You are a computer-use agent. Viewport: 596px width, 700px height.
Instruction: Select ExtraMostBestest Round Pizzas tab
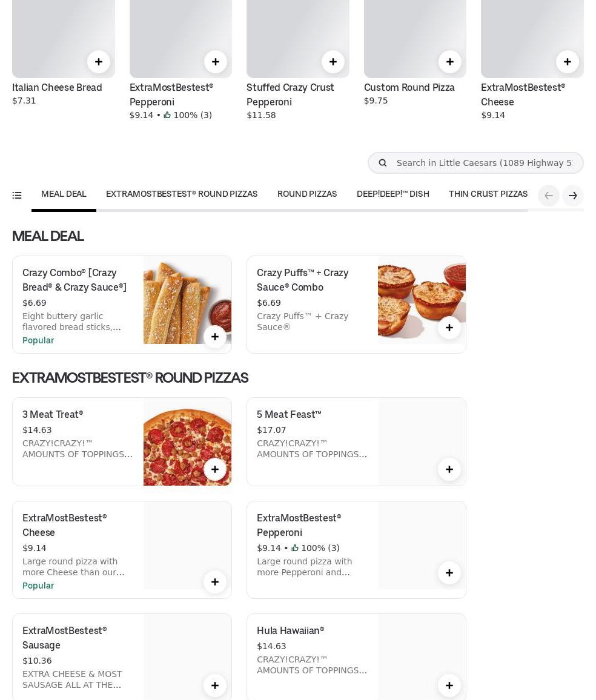point(182,194)
